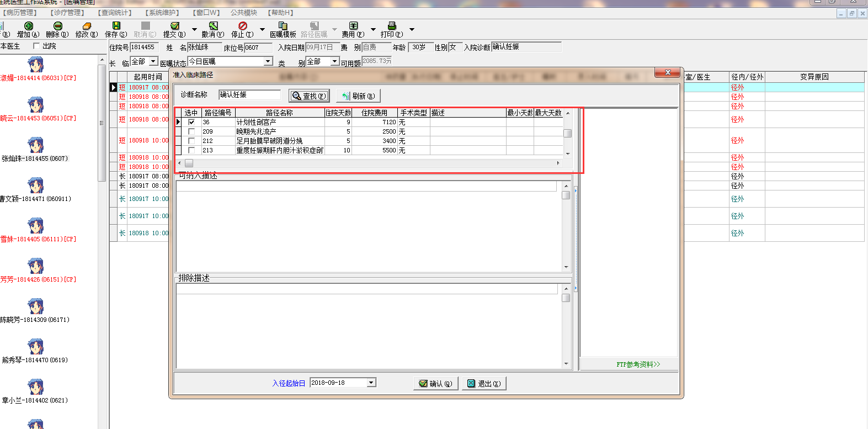Expand the 费用 button dropdown arrow
This screenshot has width=868, height=429.
pyautogui.click(x=373, y=29)
